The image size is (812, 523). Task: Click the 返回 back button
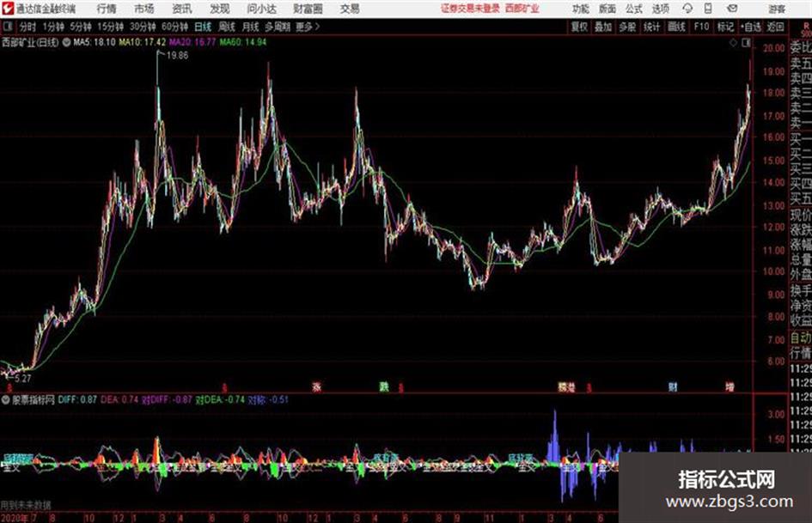[x=775, y=27]
